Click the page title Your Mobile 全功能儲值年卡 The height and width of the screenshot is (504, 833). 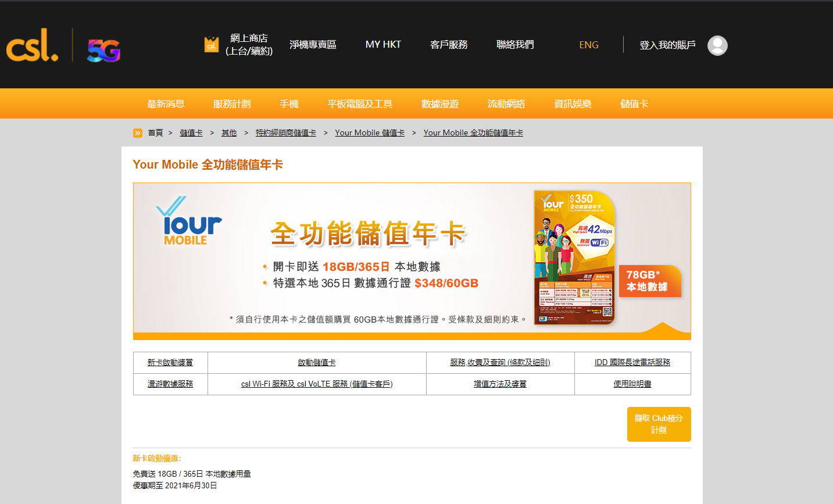(208, 165)
